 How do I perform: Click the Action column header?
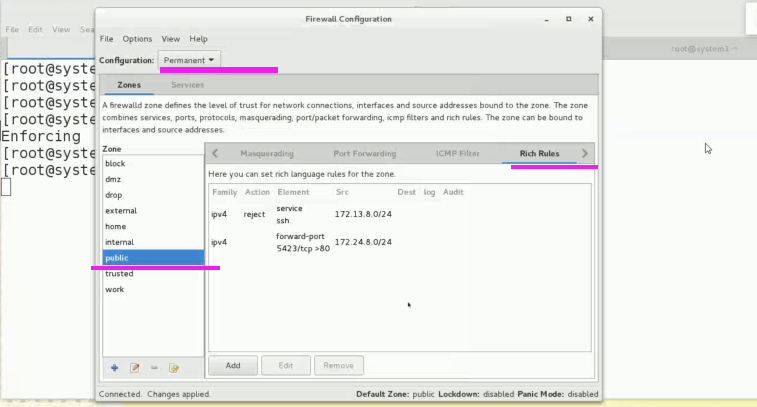pos(257,192)
